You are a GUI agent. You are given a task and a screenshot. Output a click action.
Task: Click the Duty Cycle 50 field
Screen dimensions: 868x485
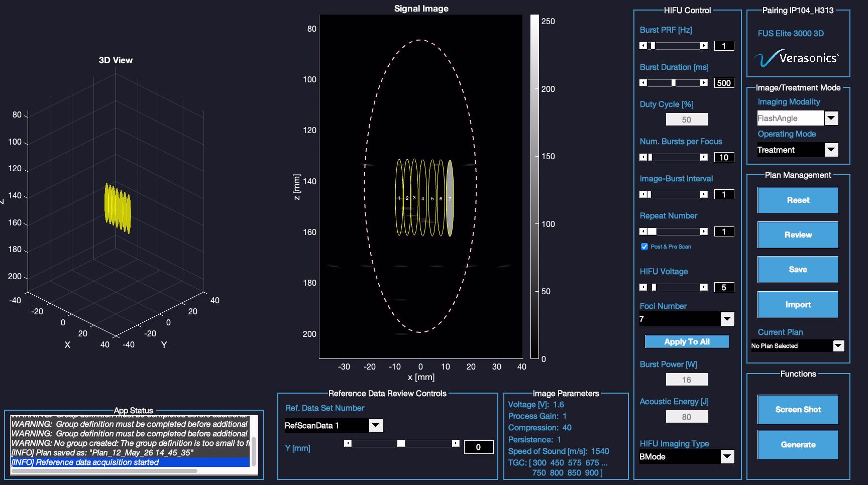point(687,119)
